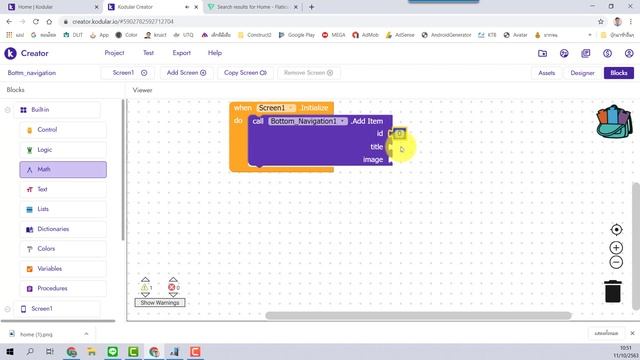Bookmark this page with the star icon
This screenshot has height=360, width=640.
pyautogui.click(x=601, y=22)
